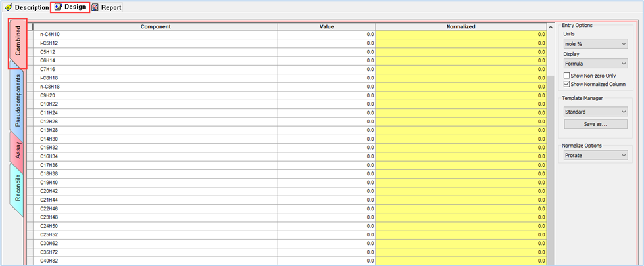Click the Description tab icon

pyautogui.click(x=9, y=7)
